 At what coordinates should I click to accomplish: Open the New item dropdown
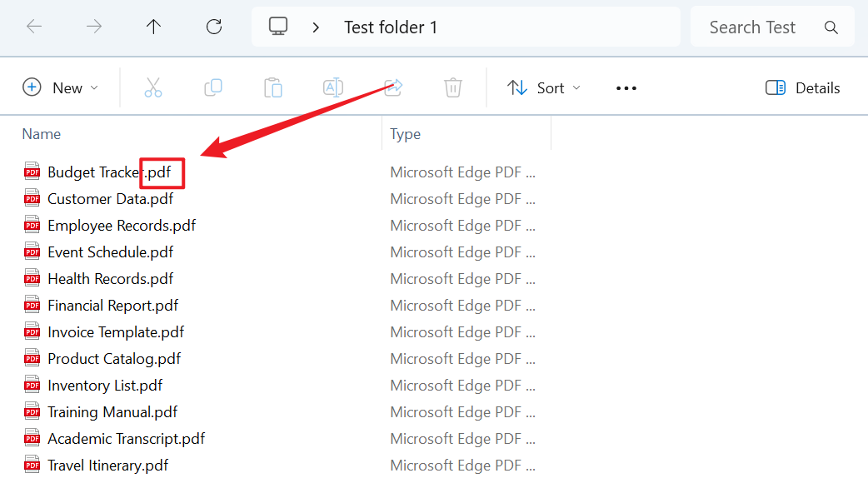coord(61,87)
